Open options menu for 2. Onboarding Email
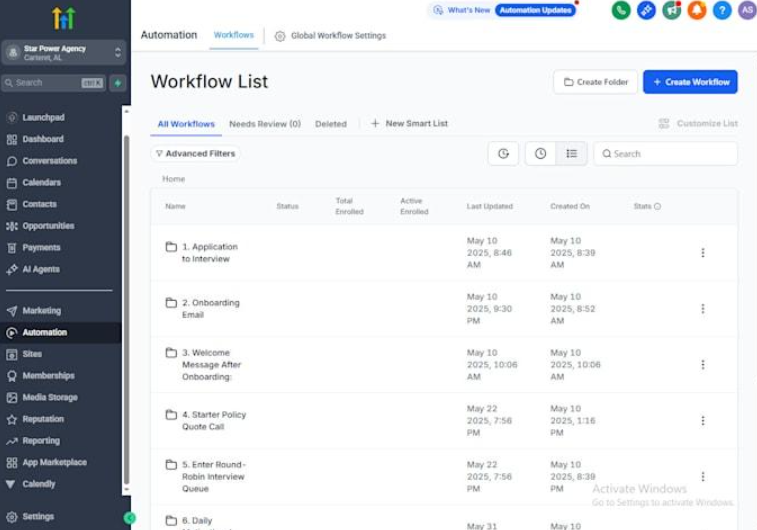The height and width of the screenshot is (530, 757). point(703,308)
